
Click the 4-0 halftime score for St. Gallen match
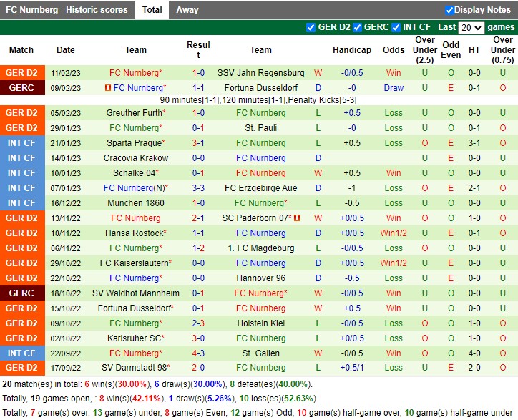pos(474,353)
